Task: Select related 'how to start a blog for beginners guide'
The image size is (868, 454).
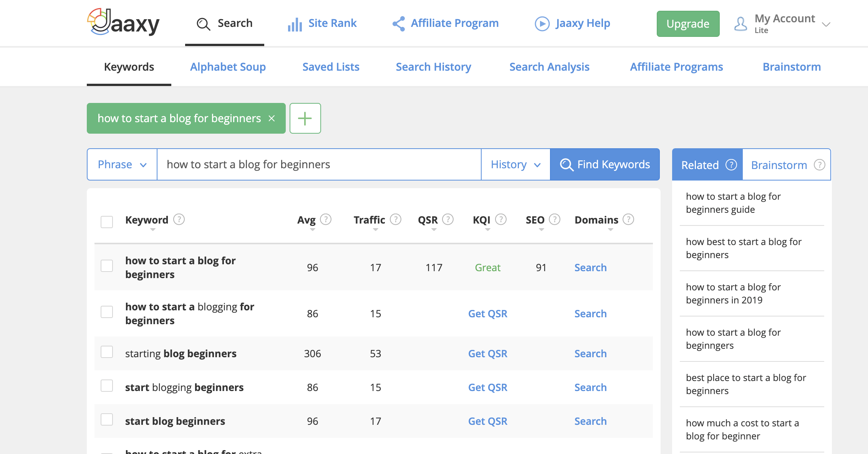Action: coord(733,203)
